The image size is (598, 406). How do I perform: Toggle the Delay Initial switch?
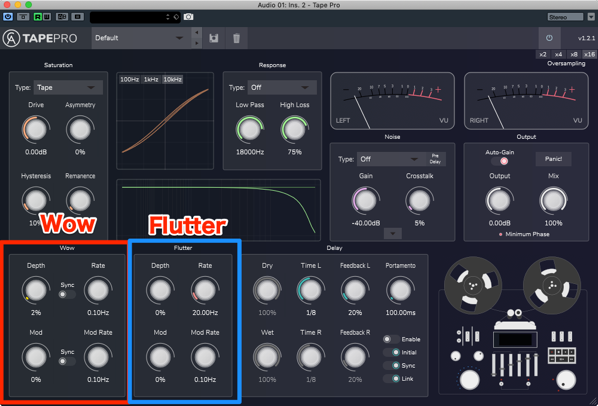391,352
